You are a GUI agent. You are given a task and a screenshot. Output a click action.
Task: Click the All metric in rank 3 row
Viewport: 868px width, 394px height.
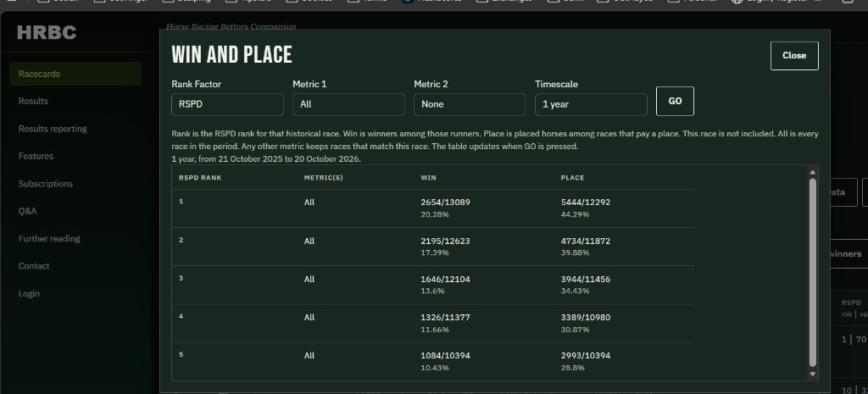309,280
